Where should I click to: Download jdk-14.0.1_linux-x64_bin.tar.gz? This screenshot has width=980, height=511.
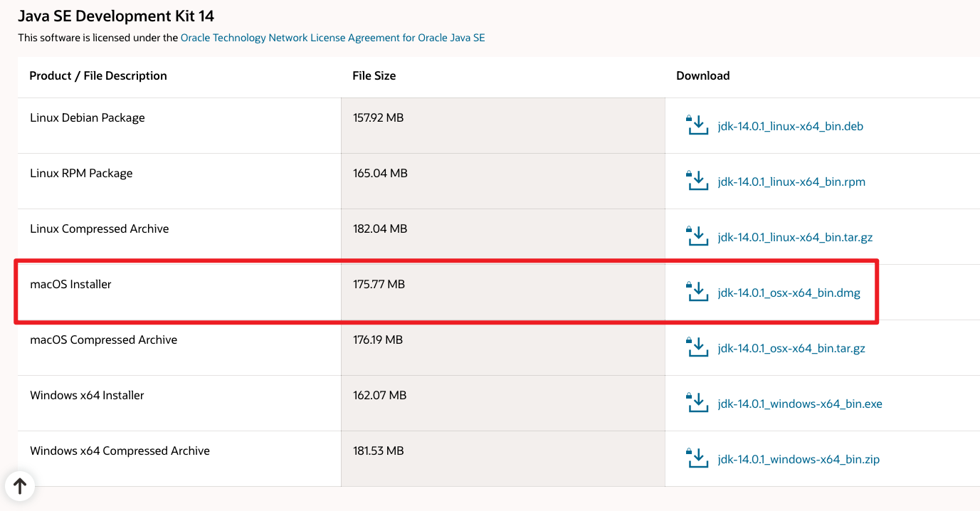pyautogui.click(x=795, y=237)
